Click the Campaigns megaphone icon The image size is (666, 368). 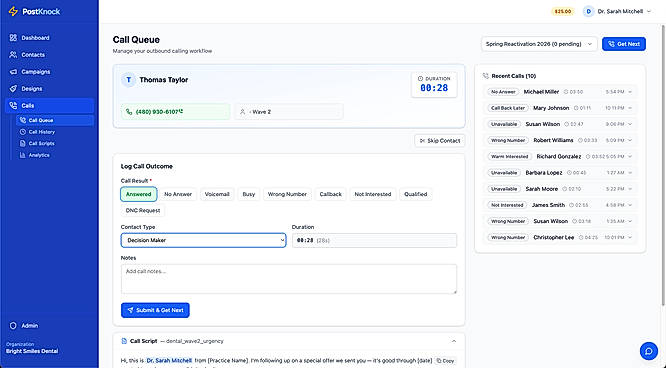coord(13,72)
